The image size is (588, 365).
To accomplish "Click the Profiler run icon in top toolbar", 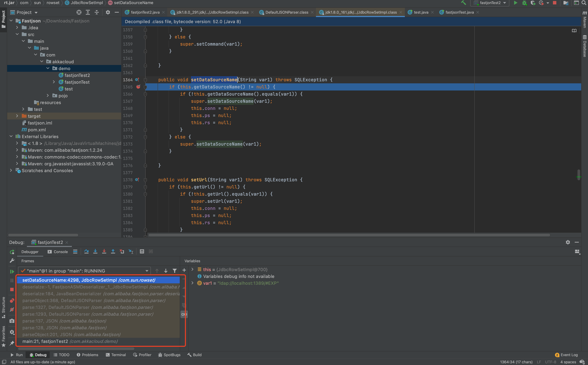I will (541, 3).
